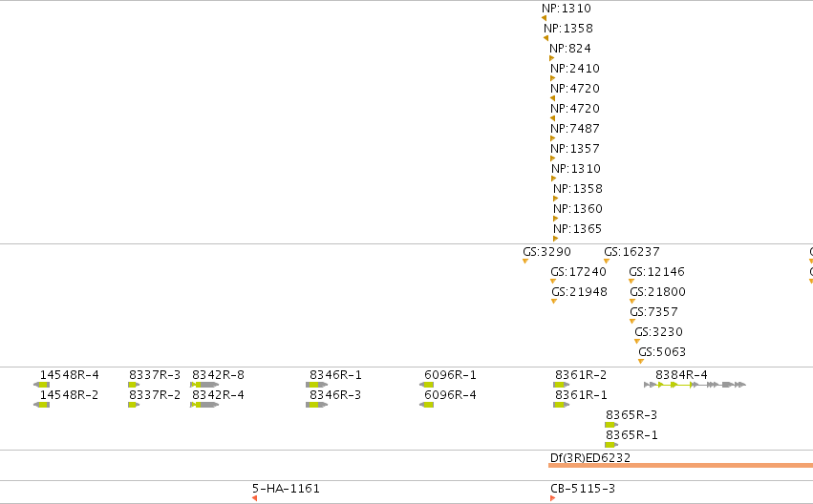
Task: Click the GS:3230 feature label
Action: [x=658, y=332]
